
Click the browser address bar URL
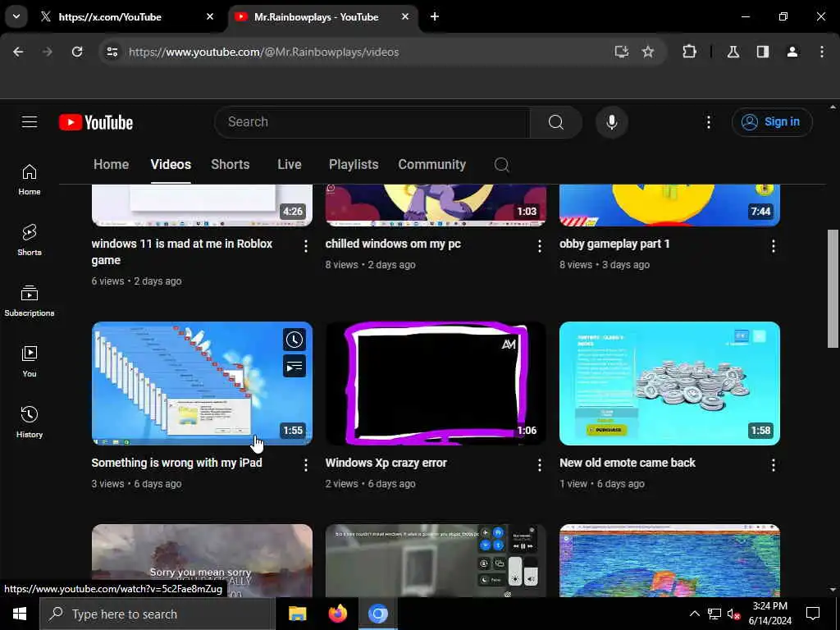click(x=264, y=52)
